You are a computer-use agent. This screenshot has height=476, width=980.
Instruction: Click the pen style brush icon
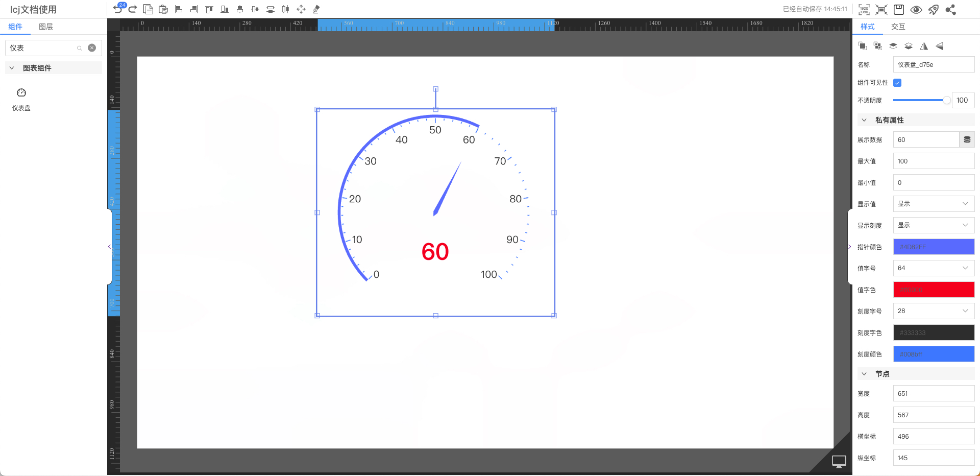click(316, 9)
